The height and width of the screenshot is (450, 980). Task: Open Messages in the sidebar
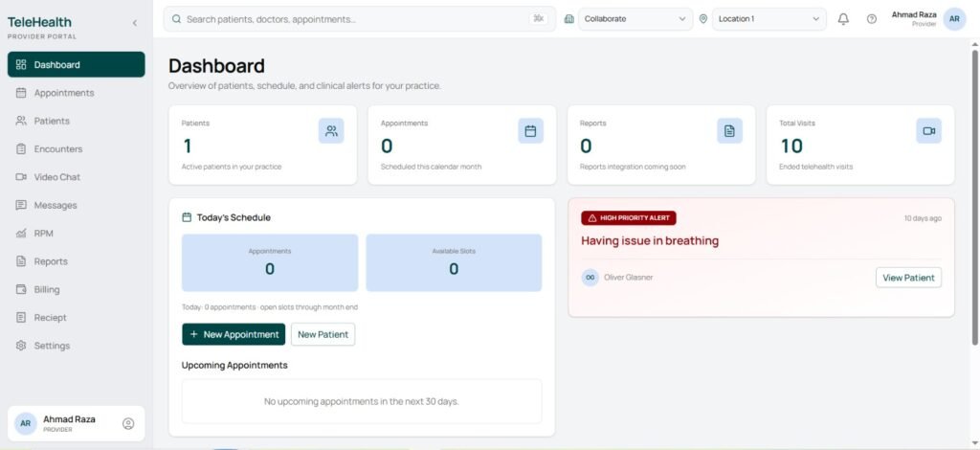pyautogui.click(x=77, y=205)
